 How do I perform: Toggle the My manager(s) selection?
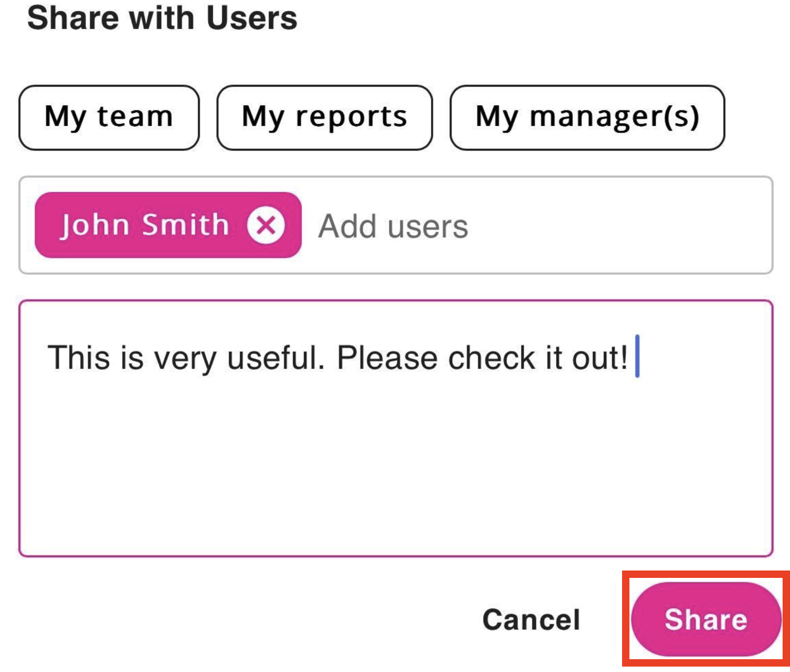[x=587, y=116]
